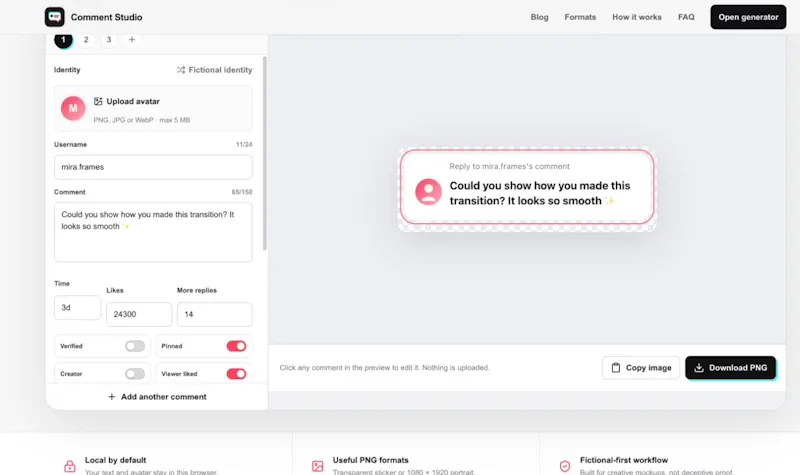Click the plus icon to add a comment tab
The width and height of the screenshot is (800, 475).
click(132, 39)
